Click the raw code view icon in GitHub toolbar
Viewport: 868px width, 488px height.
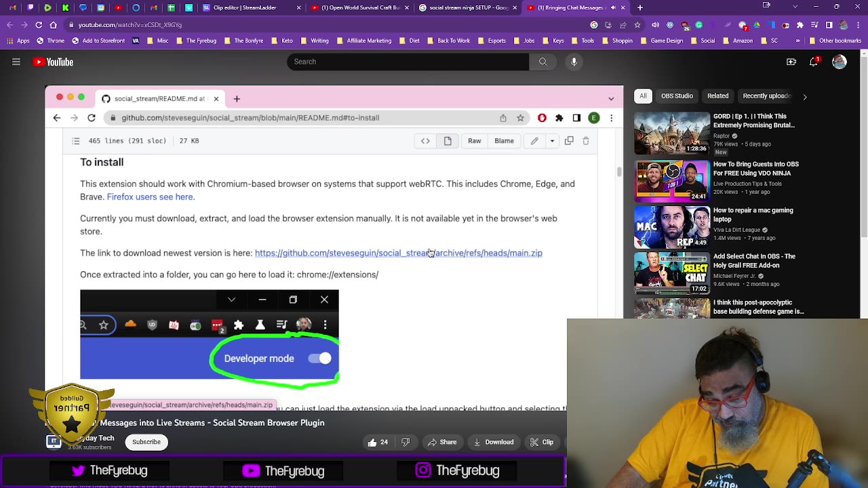[x=425, y=141]
